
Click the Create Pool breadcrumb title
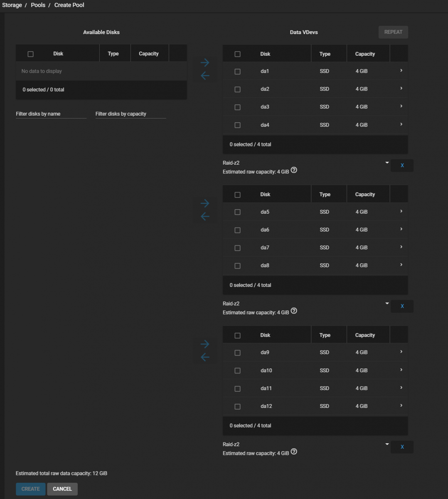(x=69, y=5)
